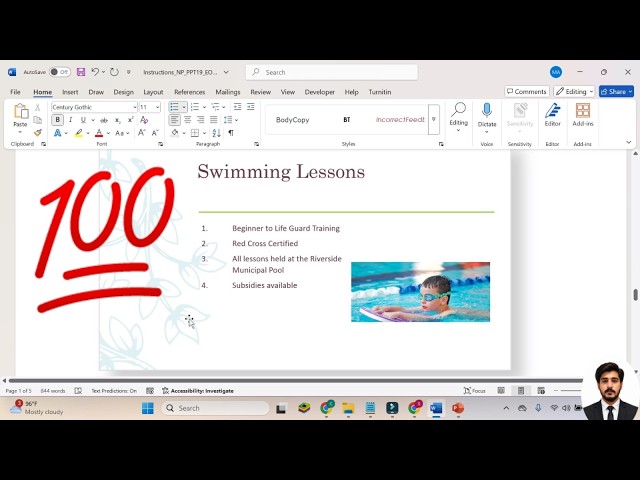Click the Word search box

(331, 72)
